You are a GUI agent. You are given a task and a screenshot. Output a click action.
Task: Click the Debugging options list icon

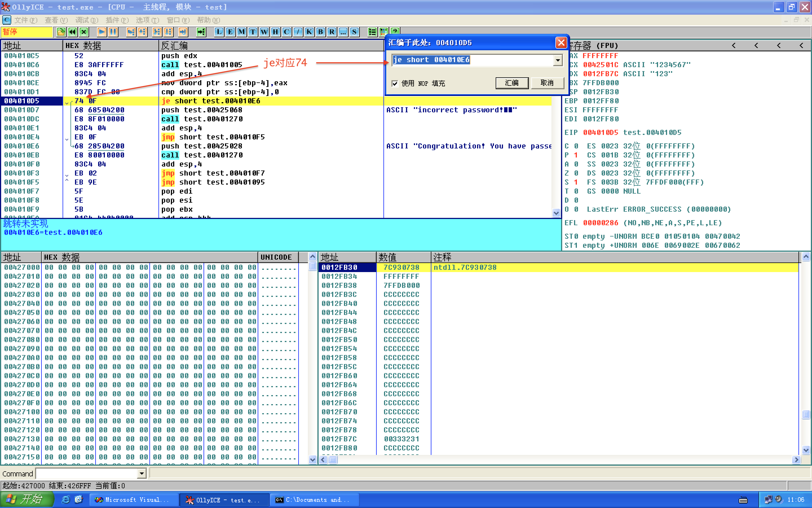(372, 32)
